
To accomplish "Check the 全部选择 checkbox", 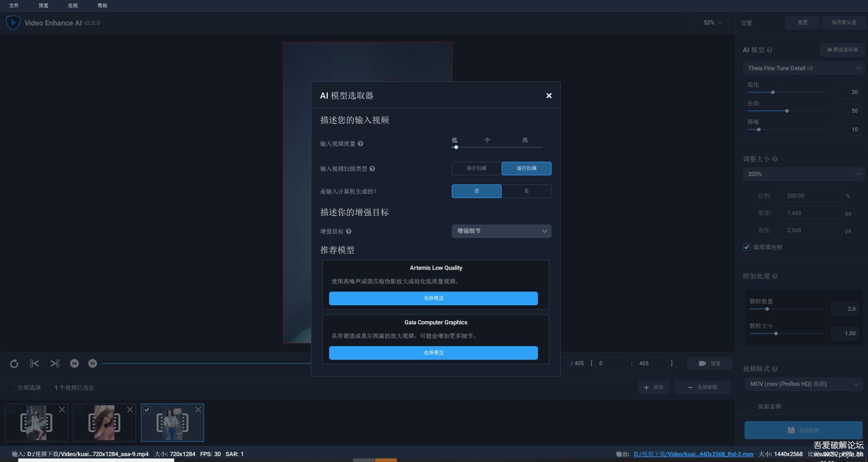I will point(11,387).
